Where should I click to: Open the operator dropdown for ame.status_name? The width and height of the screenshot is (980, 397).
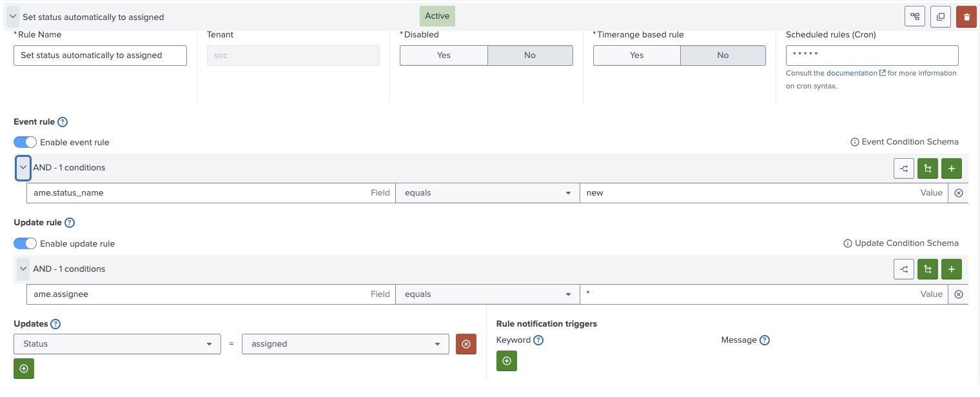pos(487,193)
